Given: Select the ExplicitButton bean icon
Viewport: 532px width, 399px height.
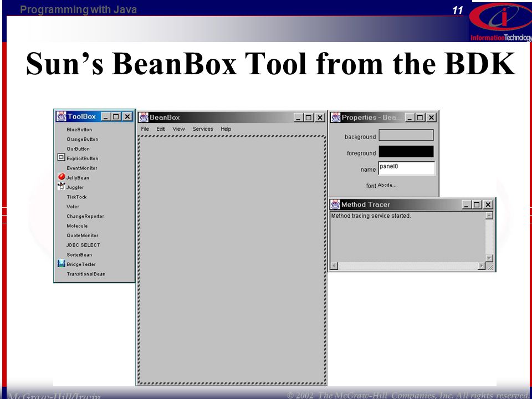Looking at the screenshot, I should tap(61, 157).
